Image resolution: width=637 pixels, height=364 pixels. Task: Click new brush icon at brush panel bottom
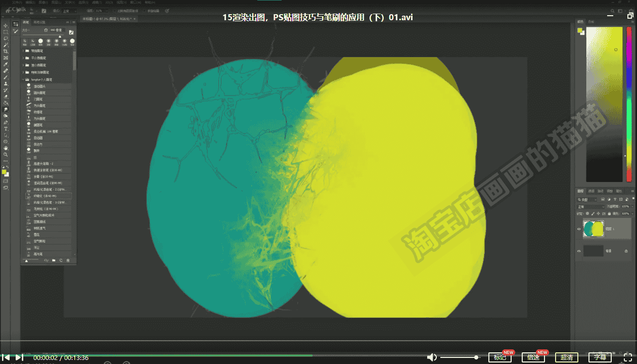point(61,260)
